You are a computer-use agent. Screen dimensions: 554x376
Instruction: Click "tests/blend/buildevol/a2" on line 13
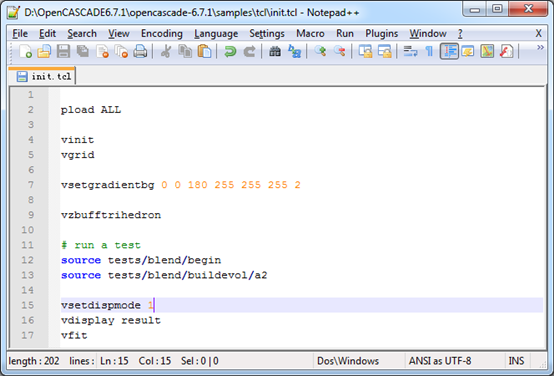(188, 275)
